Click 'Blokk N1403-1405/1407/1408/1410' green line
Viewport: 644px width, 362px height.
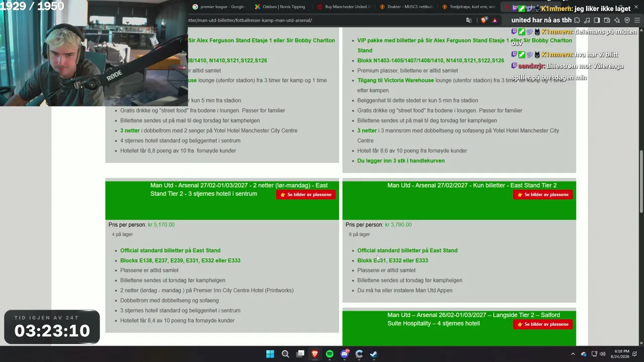pyautogui.click(x=431, y=60)
